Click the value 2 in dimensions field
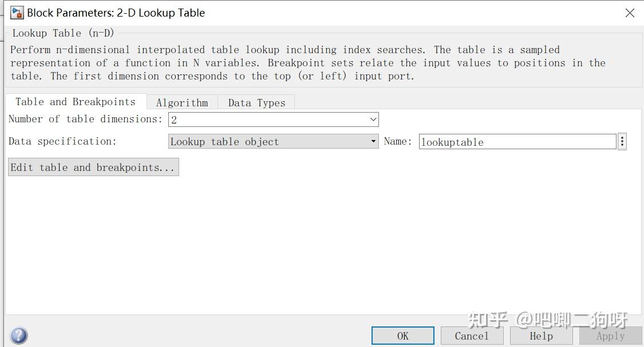Image resolution: width=644 pixels, height=347 pixels. (173, 119)
